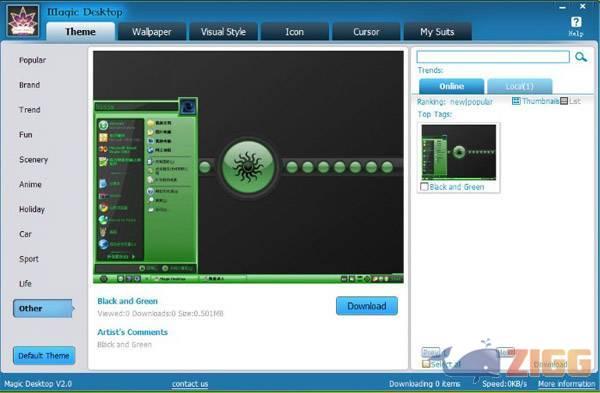
Task: Open the Holiday category
Action: click(32, 209)
